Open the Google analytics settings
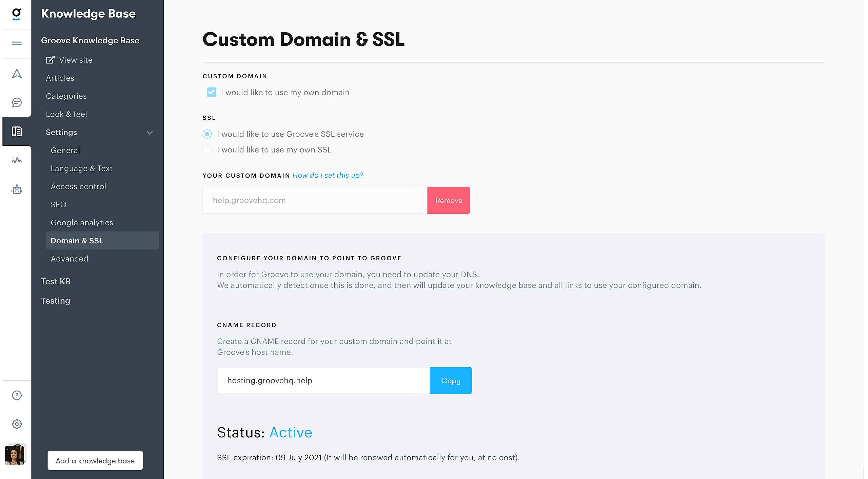 point(82,222)
